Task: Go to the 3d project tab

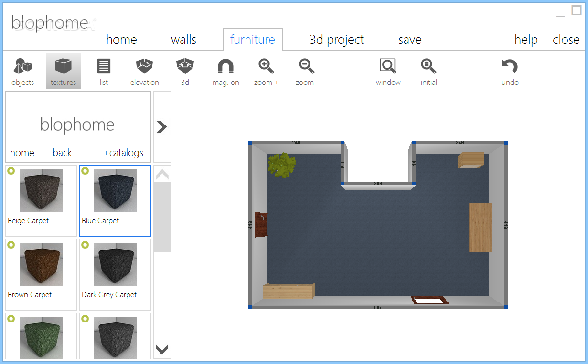Action: pos(337,40)
